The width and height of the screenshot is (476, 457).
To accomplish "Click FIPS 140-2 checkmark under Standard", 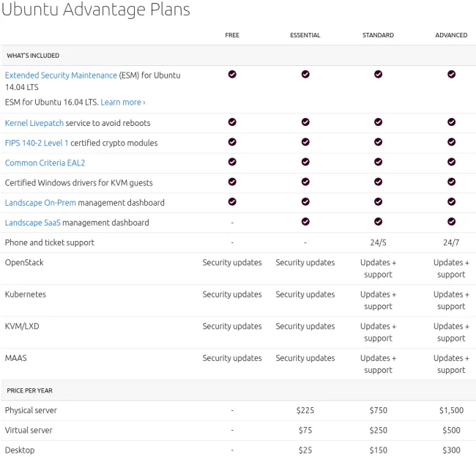I will (379, 142).
